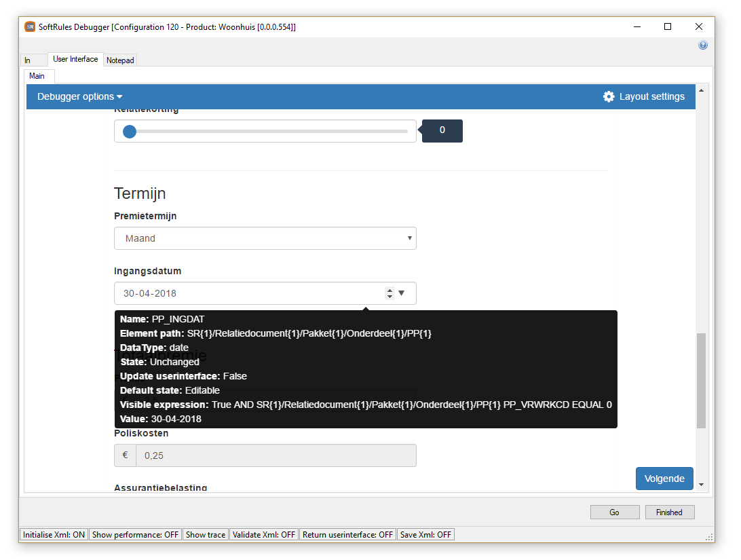
Task: Click the tooltip 'Update userinterface: False' line
Action: pos(183,376)
